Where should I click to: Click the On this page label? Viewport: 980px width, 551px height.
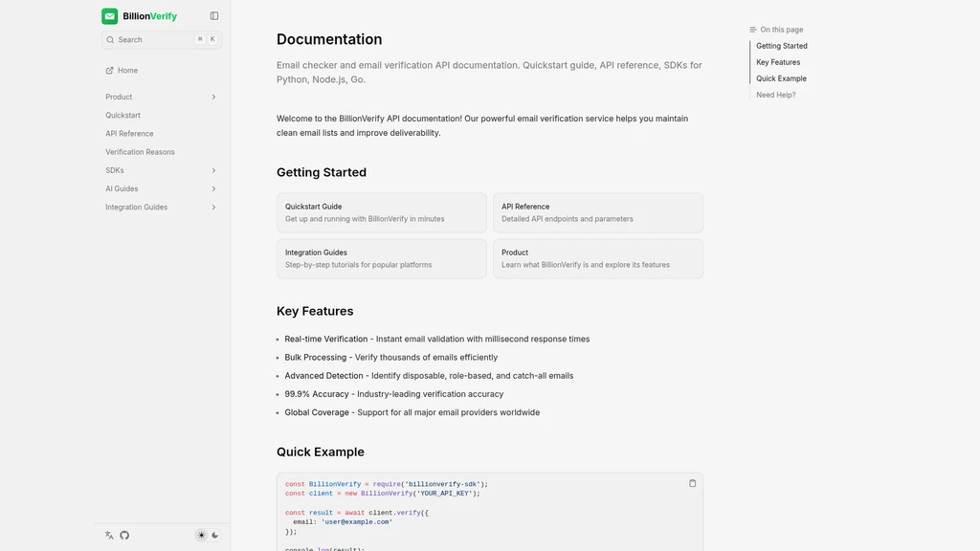781,30
